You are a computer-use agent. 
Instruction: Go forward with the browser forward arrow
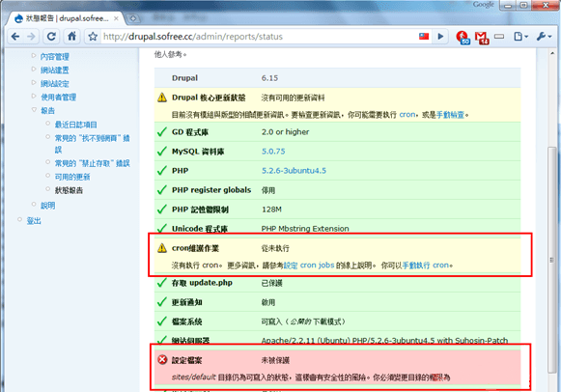[31, 37]
